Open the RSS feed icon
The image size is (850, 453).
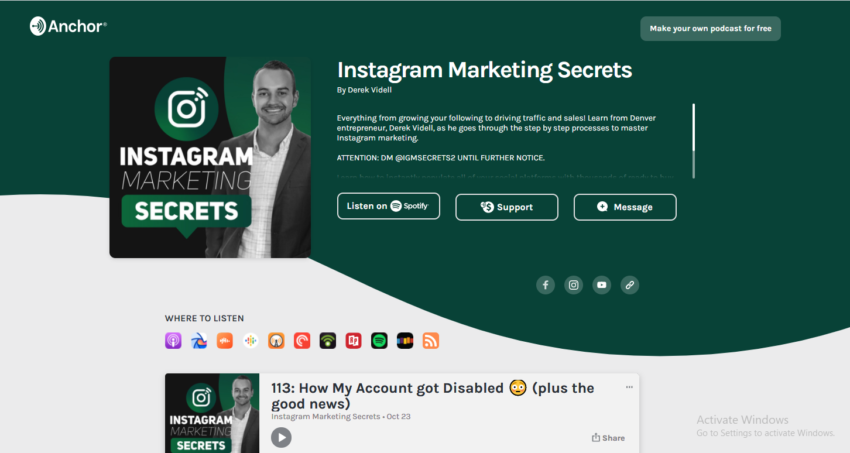click(x=430, y=341)
